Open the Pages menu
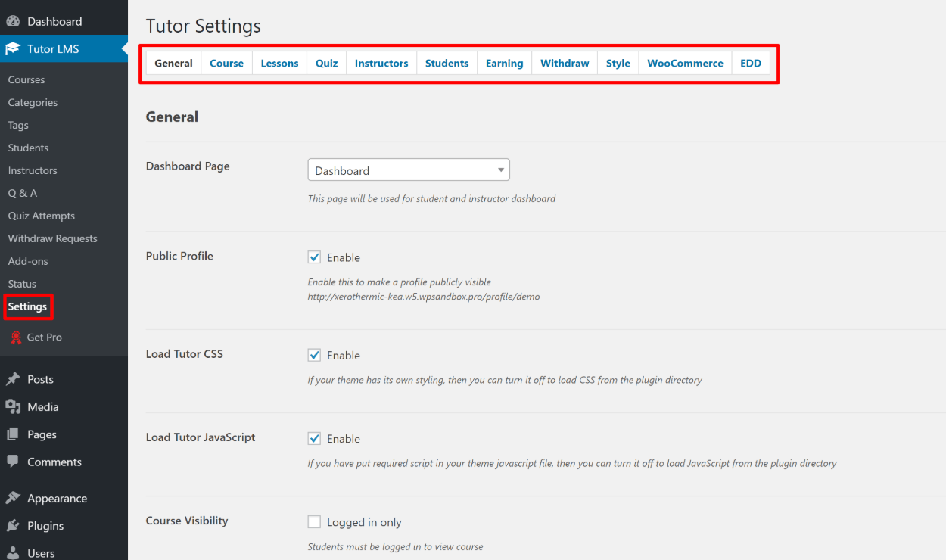The image size is (946, 560). click(64, 434)
